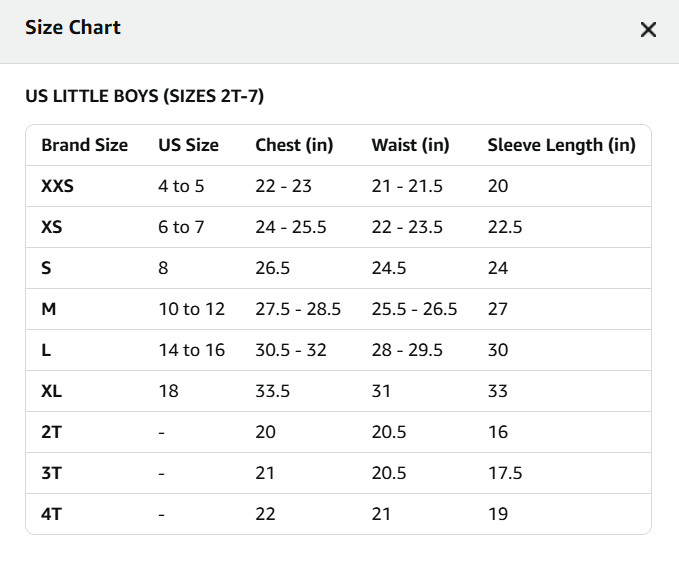
Task: Click the 3T brand size label
Action: (51, 473)
